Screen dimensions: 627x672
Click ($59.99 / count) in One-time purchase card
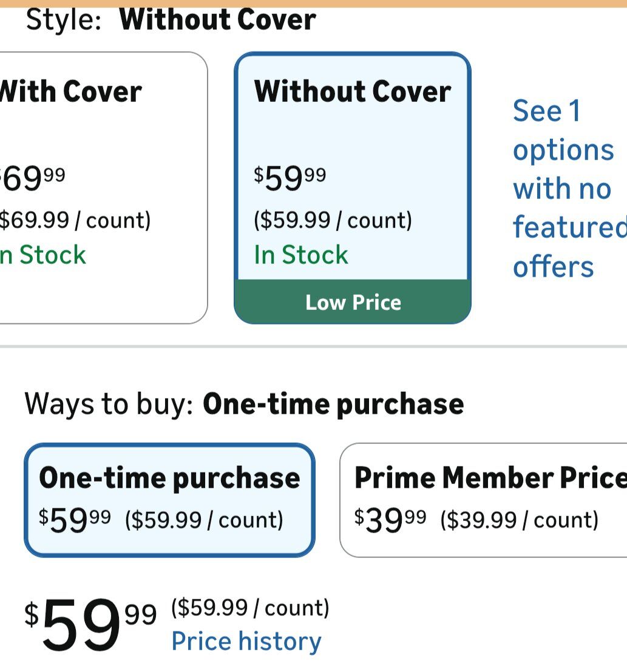pos(204,520)
